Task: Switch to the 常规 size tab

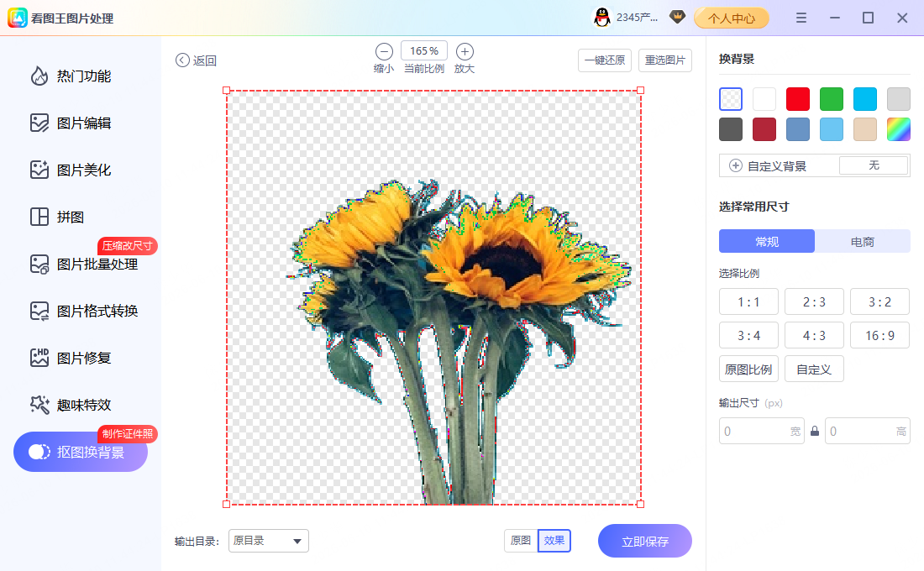Action: 767,241
